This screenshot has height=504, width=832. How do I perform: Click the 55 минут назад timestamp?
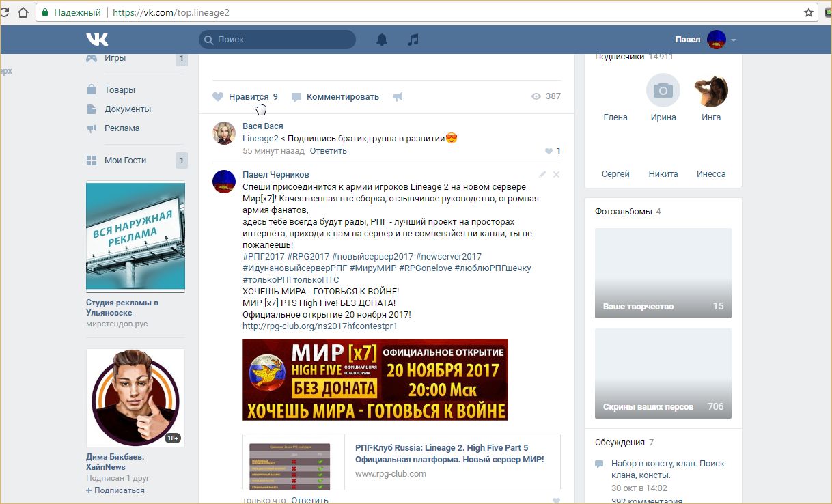pyautogui.click(x=273, y=151)
